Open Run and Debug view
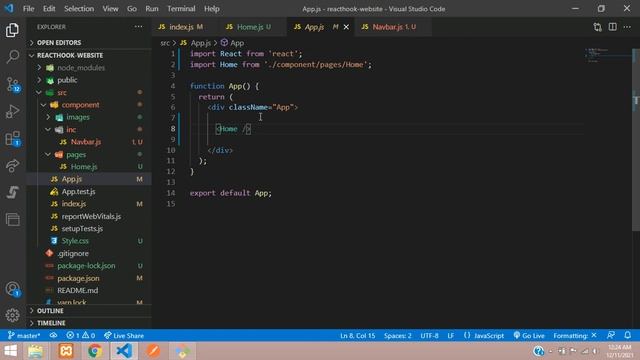The image size is (640, 360). pos(12,111)
